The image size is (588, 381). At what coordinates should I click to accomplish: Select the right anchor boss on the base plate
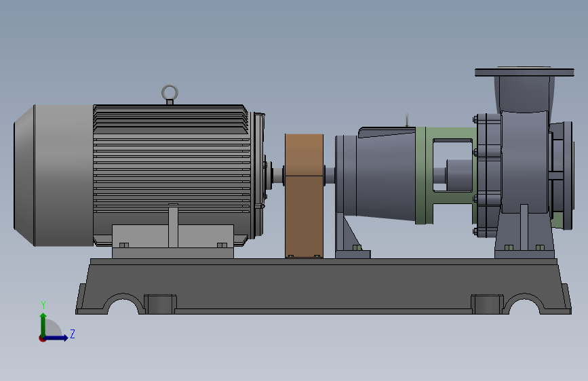click(x=487, y=304)
